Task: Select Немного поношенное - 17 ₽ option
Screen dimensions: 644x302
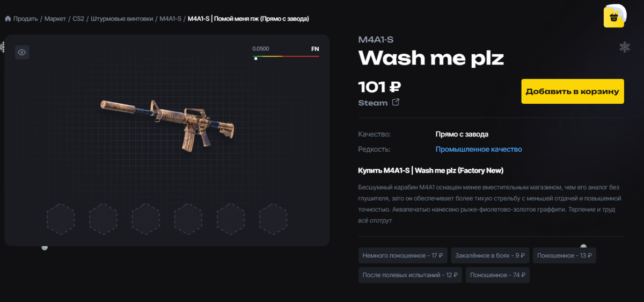Action: [x=403, y=255]
